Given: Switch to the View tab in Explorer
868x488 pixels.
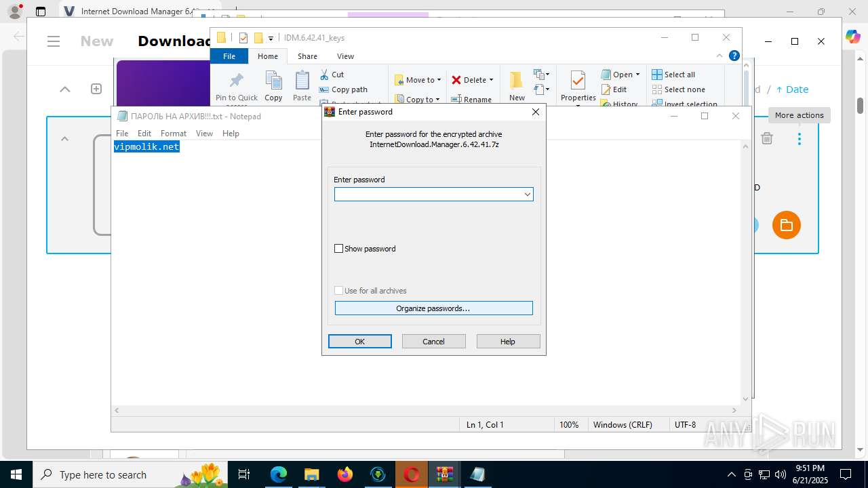Looking at the screenshot, I should click(345, 56).
